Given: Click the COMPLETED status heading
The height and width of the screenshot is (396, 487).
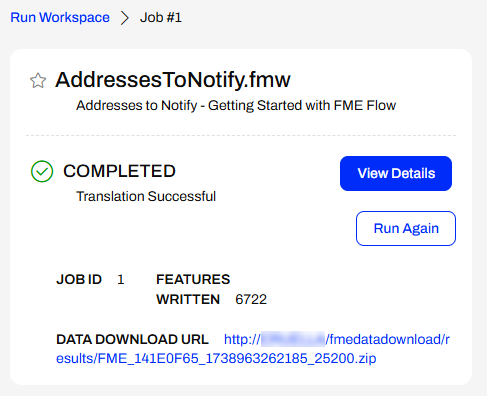Looking at the screenshot, I should [119, 171].
